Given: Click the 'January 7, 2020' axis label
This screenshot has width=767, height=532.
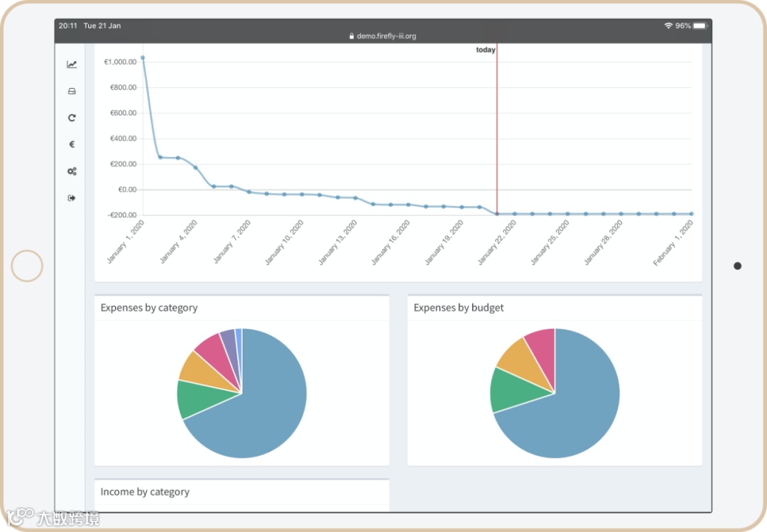Looking at the screenshot, I should point(232,241).
